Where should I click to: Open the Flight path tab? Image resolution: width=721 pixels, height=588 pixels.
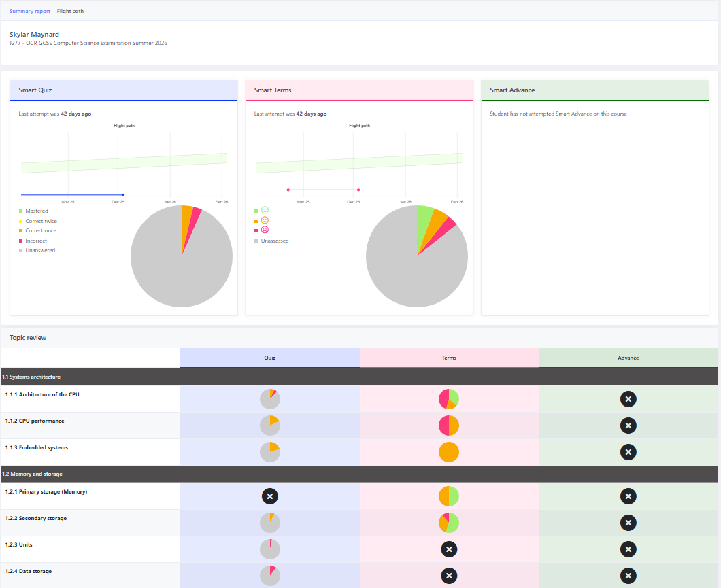(x=70, y=11)
